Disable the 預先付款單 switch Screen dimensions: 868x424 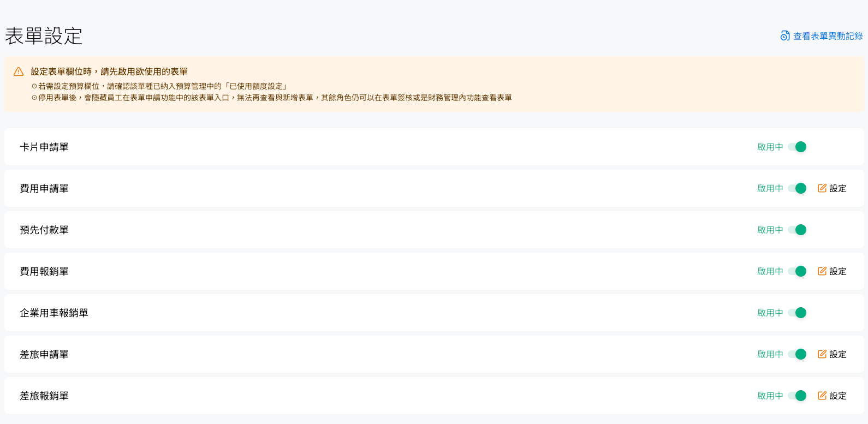(x=797, y=230)
